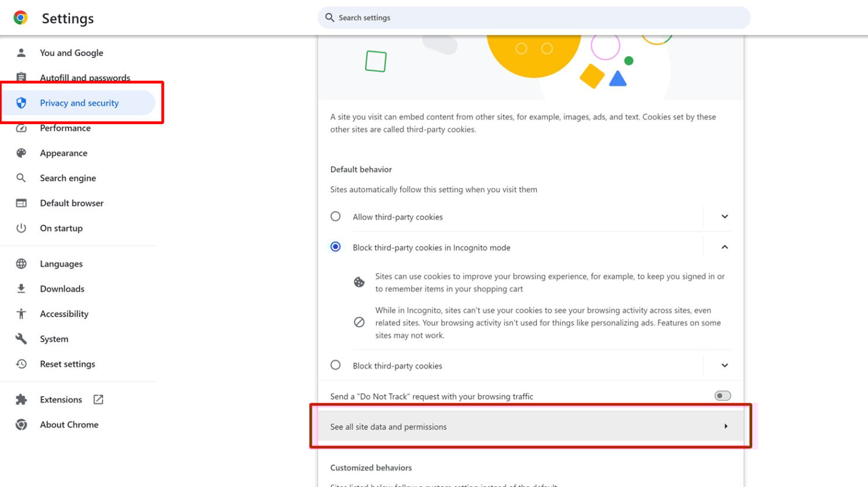Select Block third-party cookies option
The width and height of the screenshot is (868, 487).
[335, 365]
